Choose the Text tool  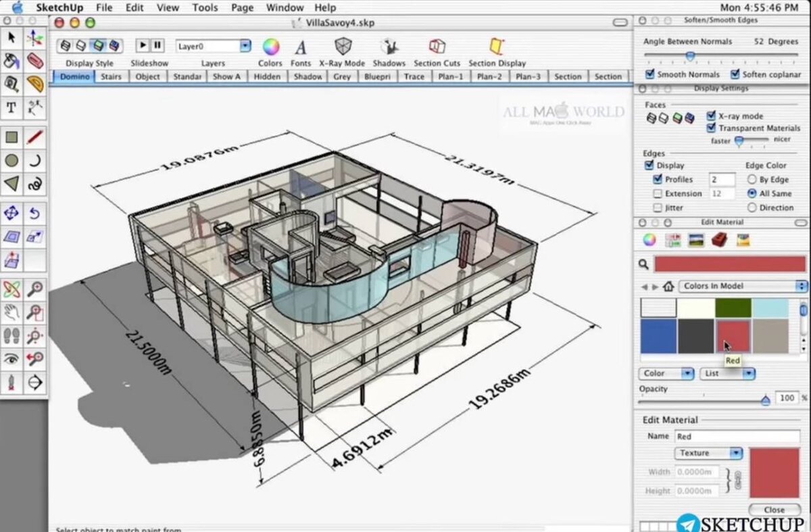tap(11, 107)
